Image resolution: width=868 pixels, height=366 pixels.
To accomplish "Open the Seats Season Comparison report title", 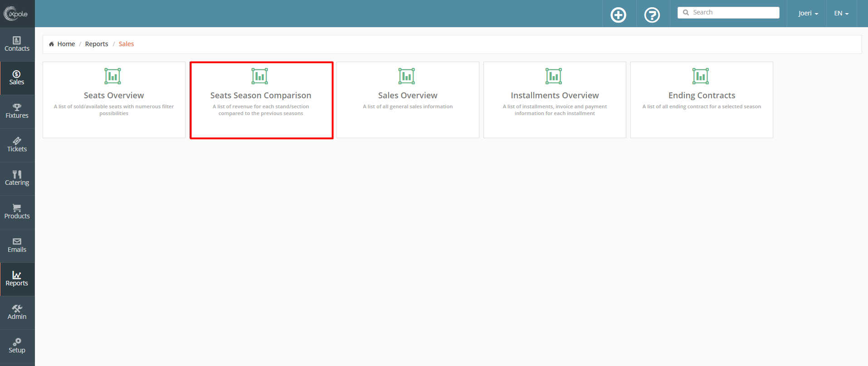I will (x=261, y=96).
